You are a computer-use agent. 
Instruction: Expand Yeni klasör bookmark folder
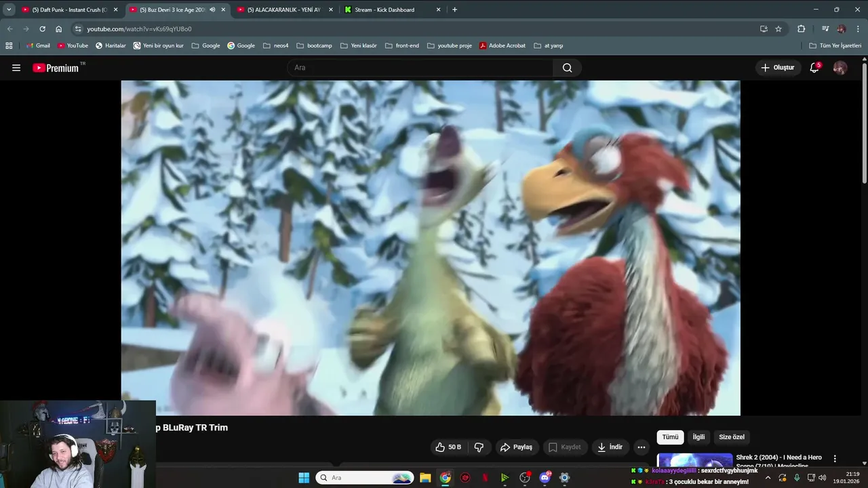(x=358, y=45)
